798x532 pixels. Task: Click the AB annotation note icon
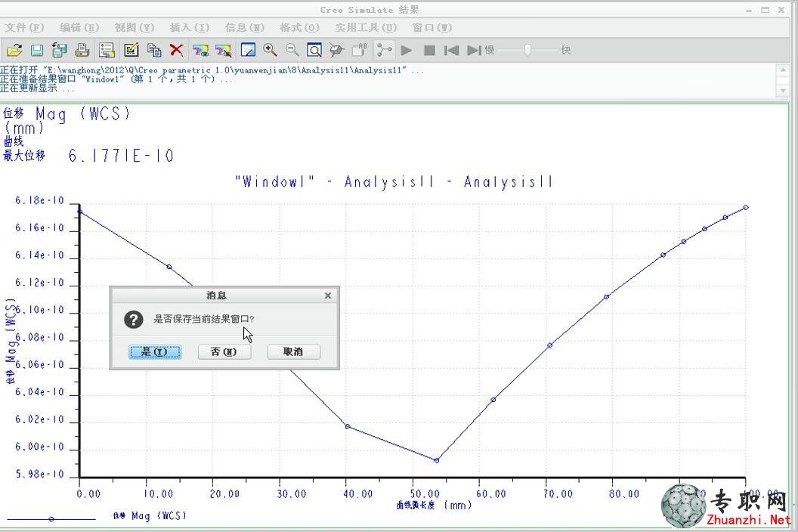coord(359,49)
